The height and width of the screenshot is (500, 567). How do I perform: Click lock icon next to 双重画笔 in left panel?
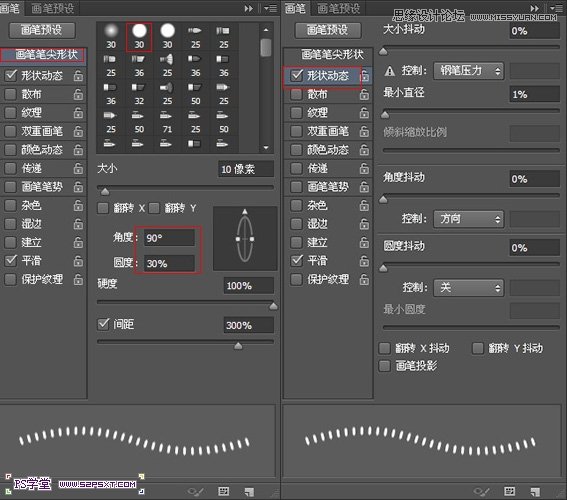tap(78, 131)
